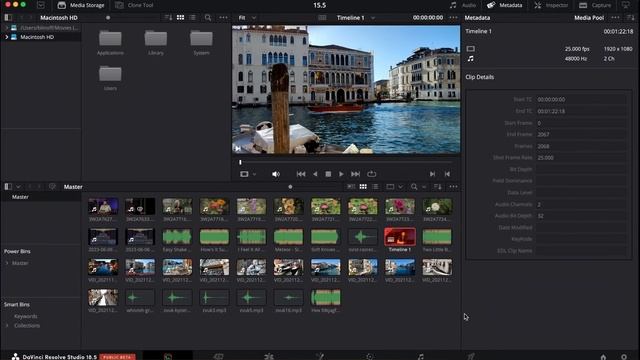Play forward in viewer
640x360 pixels.
pos(341,174)
